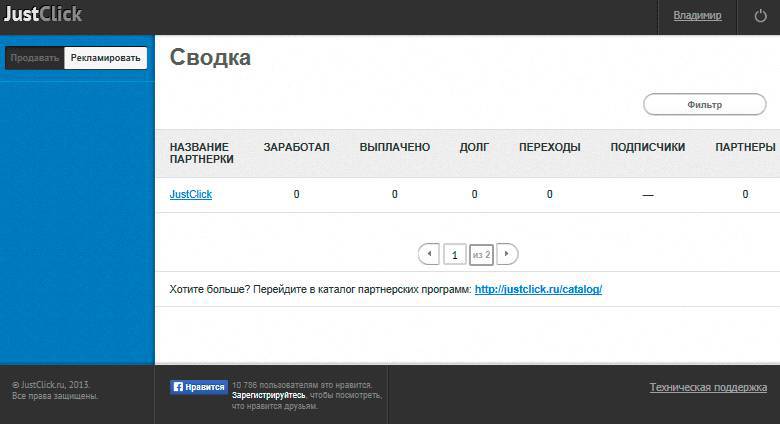Click ЗАРАБОТАЛ column header

tap(296, 147)
